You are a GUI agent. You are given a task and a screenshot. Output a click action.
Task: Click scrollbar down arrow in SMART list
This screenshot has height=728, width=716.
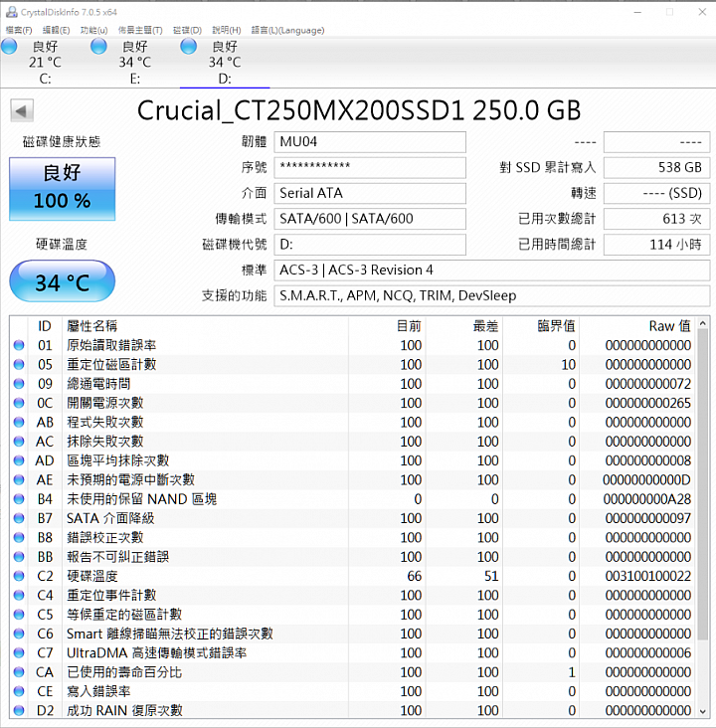[703, 711]
